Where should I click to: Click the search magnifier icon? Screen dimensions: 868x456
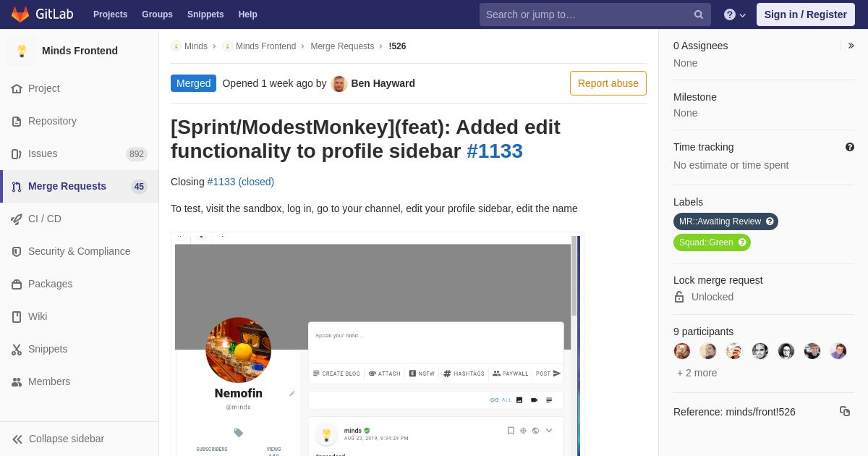coord(699,14)
